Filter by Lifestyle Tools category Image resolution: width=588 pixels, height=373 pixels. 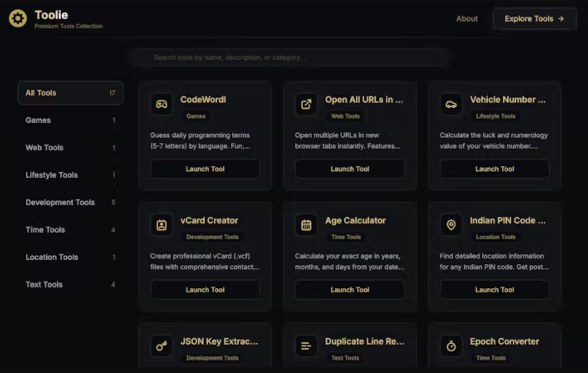[70, 175]
